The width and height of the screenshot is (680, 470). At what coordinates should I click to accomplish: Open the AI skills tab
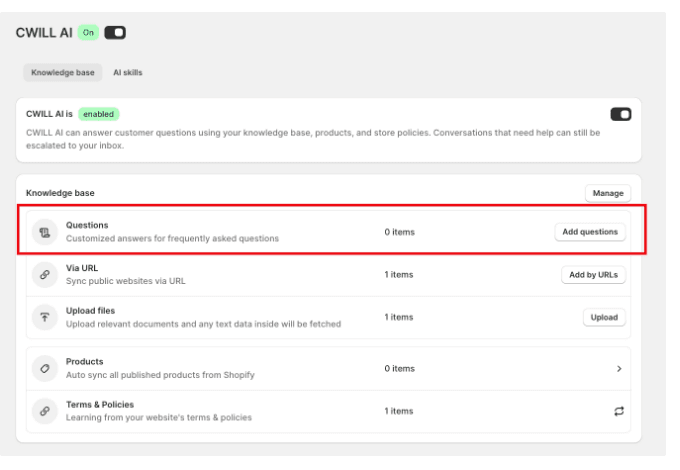(x=128, y=72)
